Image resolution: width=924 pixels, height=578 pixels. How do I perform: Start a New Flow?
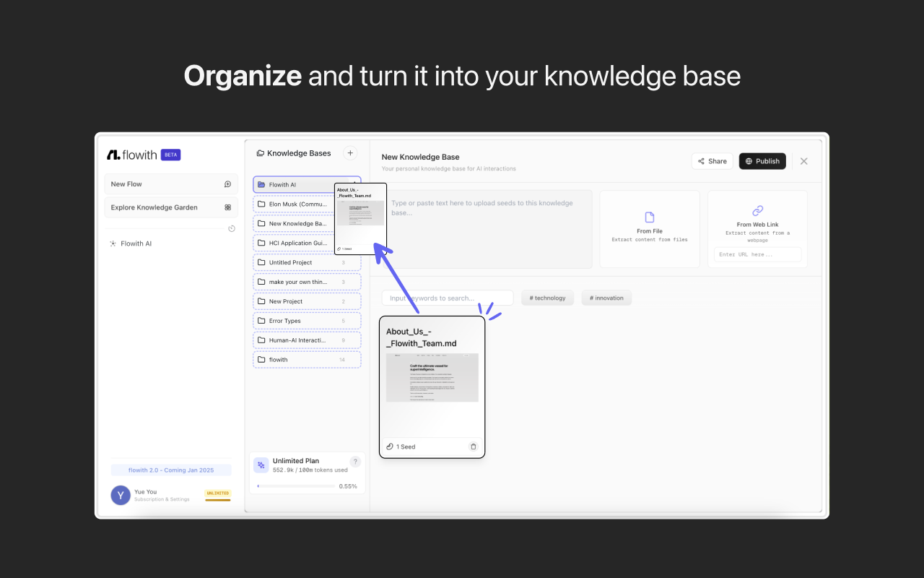[171, 184]
